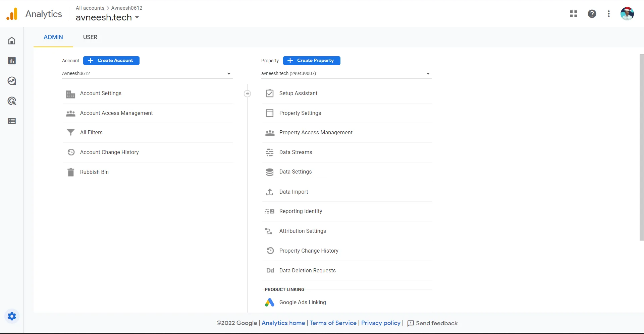Click the Data Import upload icon
Image resolution: width=644 pixels, height=334 pixels.
point(270,192)
